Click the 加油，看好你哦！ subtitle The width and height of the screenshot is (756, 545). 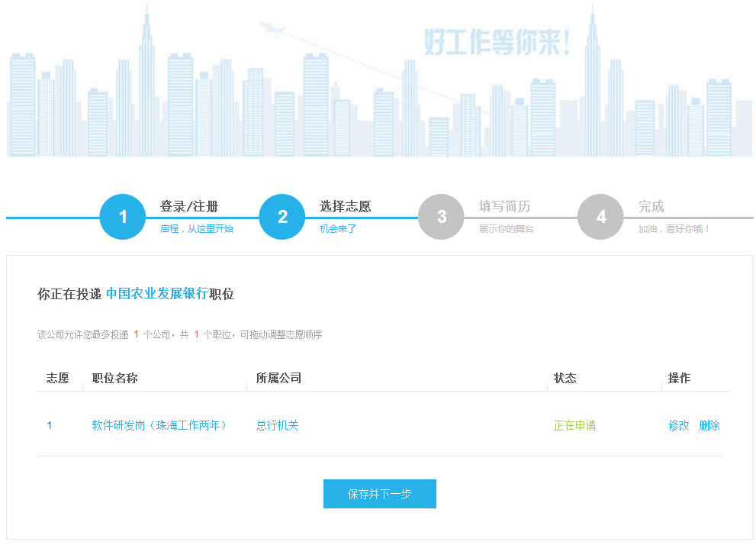point(674,229)
